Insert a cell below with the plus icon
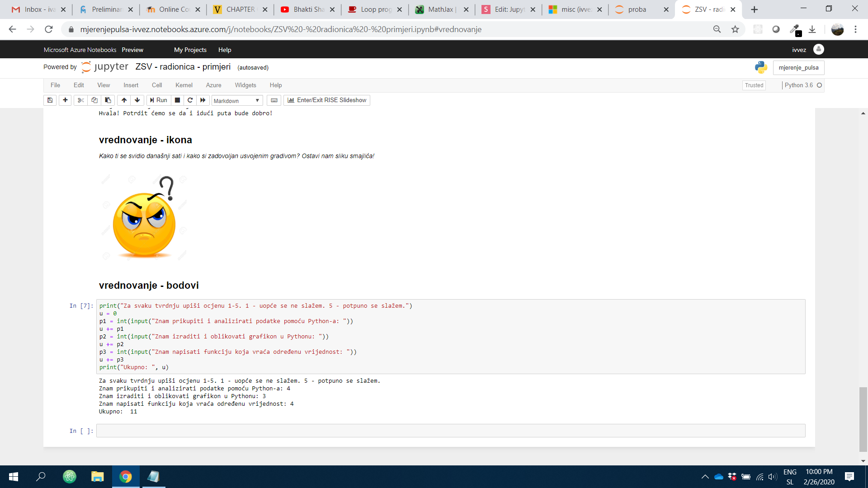The height and width of the screenshot is (488, 868). [x=65, y=100]
